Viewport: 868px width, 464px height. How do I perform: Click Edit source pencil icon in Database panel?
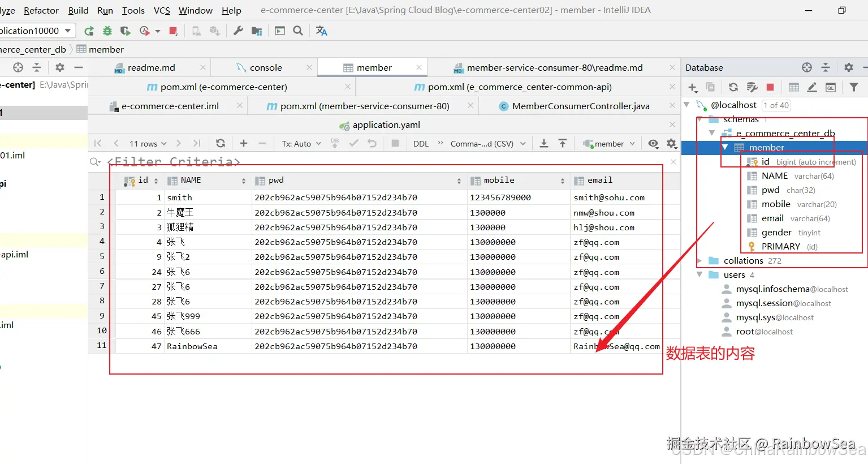tap(812, 87)
